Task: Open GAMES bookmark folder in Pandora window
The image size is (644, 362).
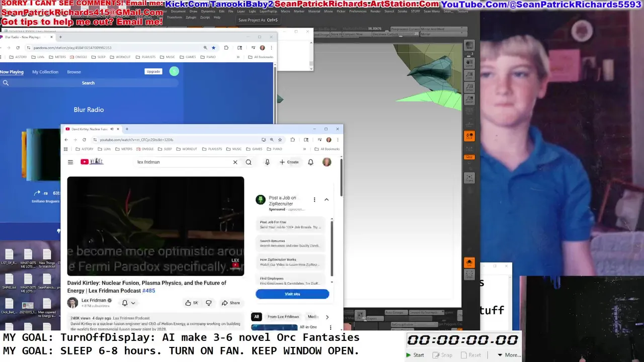Action: click(x=188, y=57)
